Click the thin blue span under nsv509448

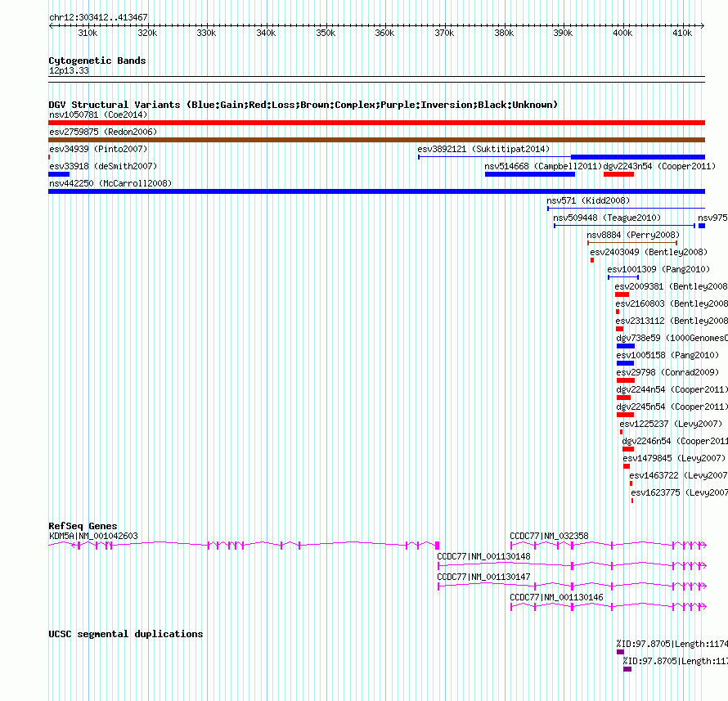[624, 226]
